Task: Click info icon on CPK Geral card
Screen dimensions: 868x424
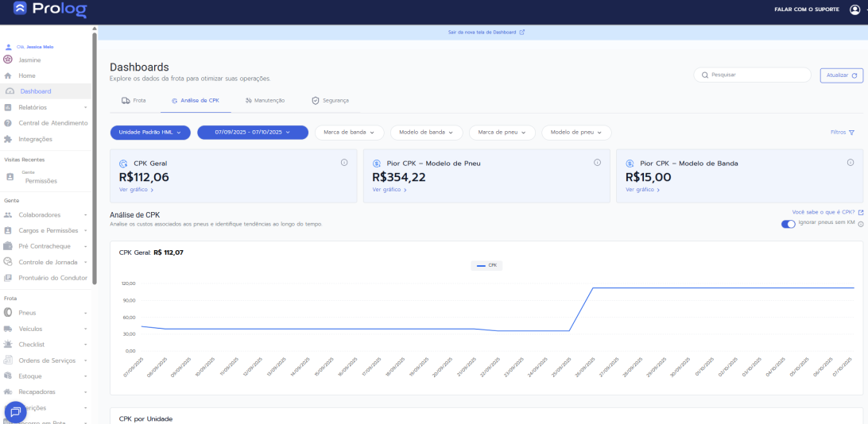Action: [x=344, y=163]
